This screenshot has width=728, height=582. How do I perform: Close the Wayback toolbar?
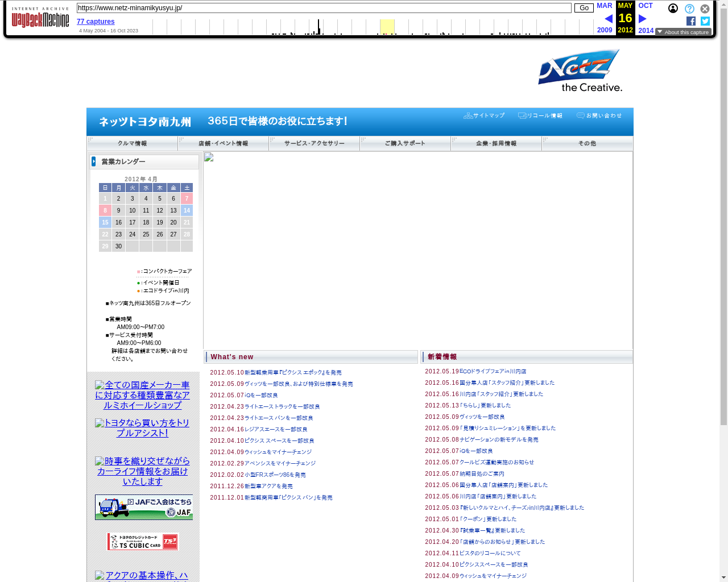(705, 9)
